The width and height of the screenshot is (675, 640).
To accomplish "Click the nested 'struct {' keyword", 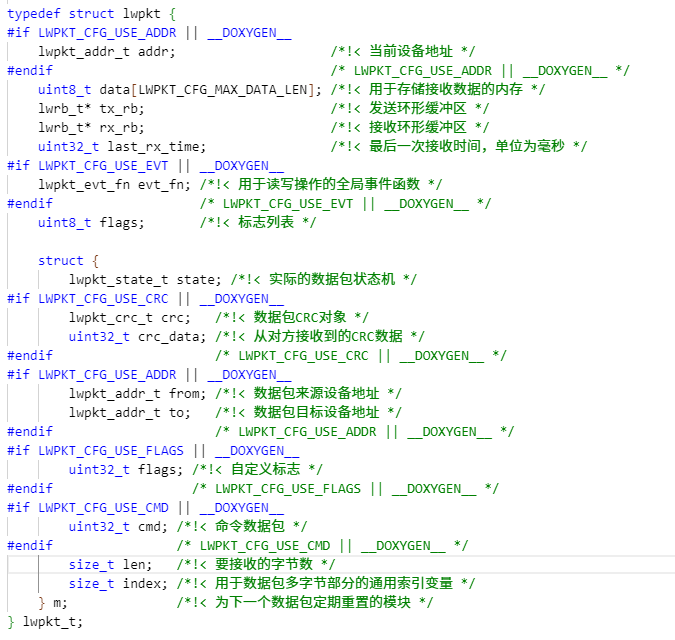I will click(x=68, y=261).
